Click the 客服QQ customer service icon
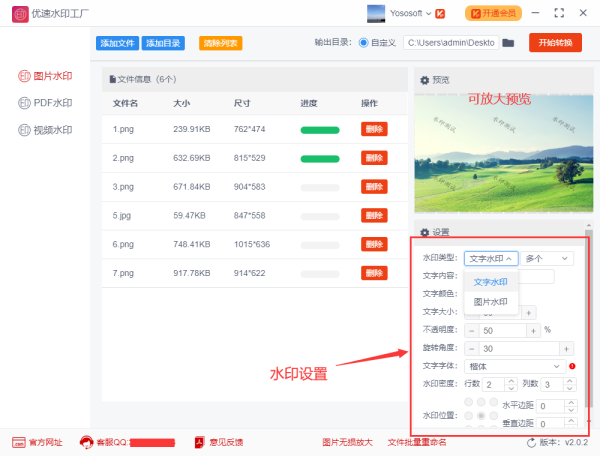Image resolution: width=600 pixels, height=456 pixels. pyautogui.click(x=87, y=442)
